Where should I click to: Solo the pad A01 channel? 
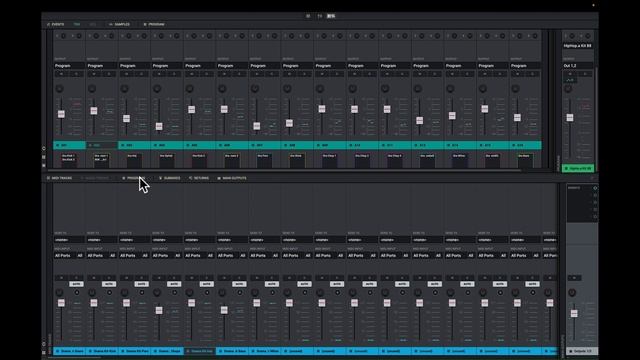pyautogui.click(x=76, y=74)
